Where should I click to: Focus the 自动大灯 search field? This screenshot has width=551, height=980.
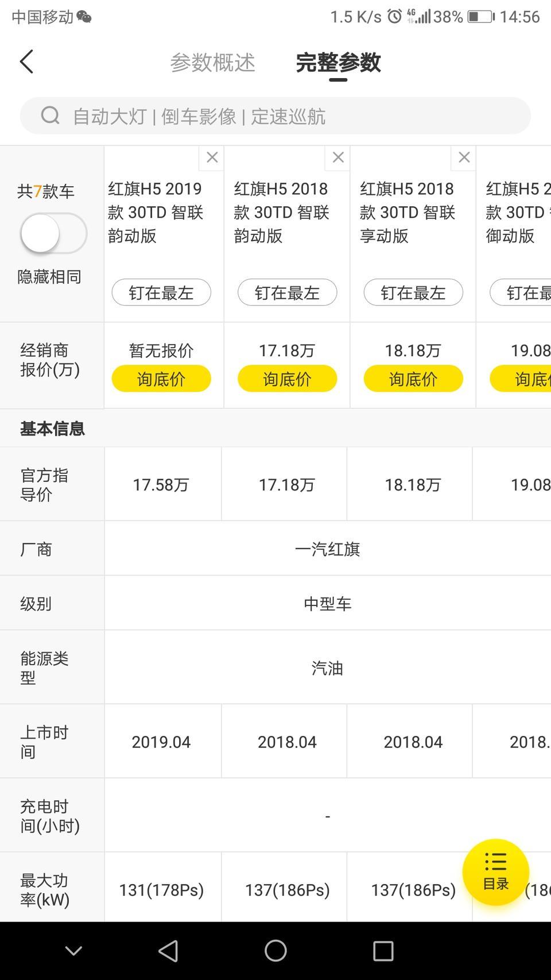click(x=275, y=115)
